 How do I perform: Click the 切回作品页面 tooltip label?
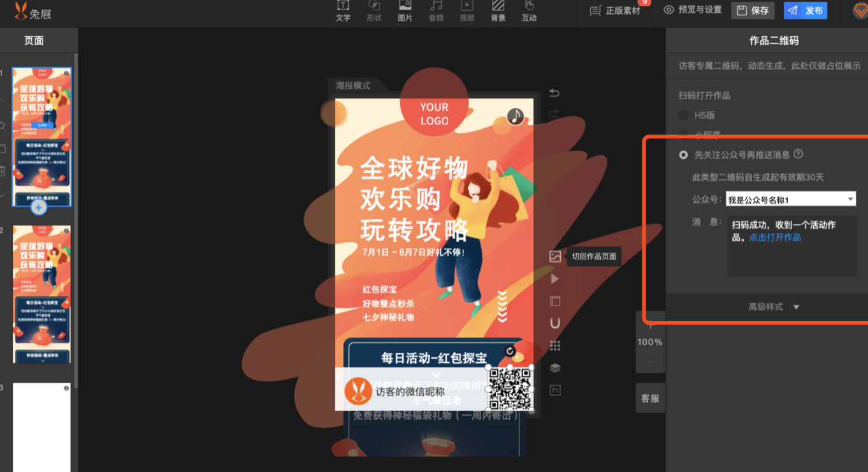[594, 256]
